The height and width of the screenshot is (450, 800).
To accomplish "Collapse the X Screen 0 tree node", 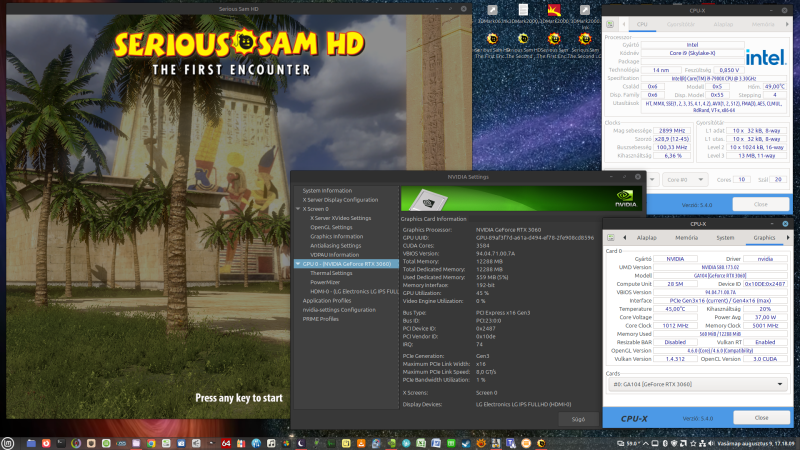I will pos(298,209).
